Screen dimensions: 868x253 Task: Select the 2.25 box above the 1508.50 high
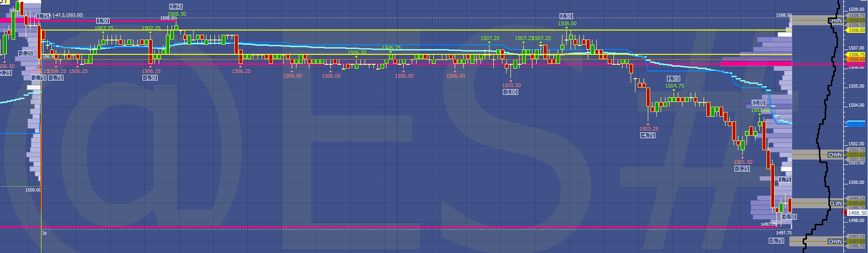pyautogui.click(x=175, y=7)
